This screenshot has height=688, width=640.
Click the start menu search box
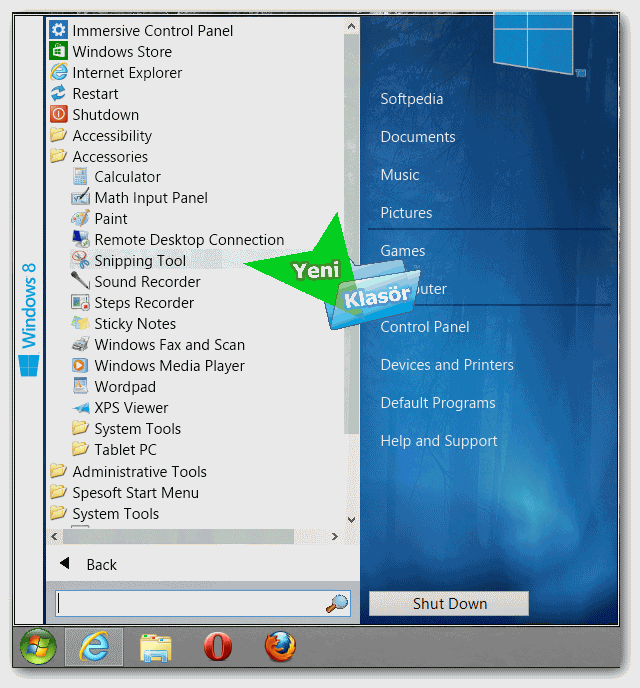coord(190,603)
